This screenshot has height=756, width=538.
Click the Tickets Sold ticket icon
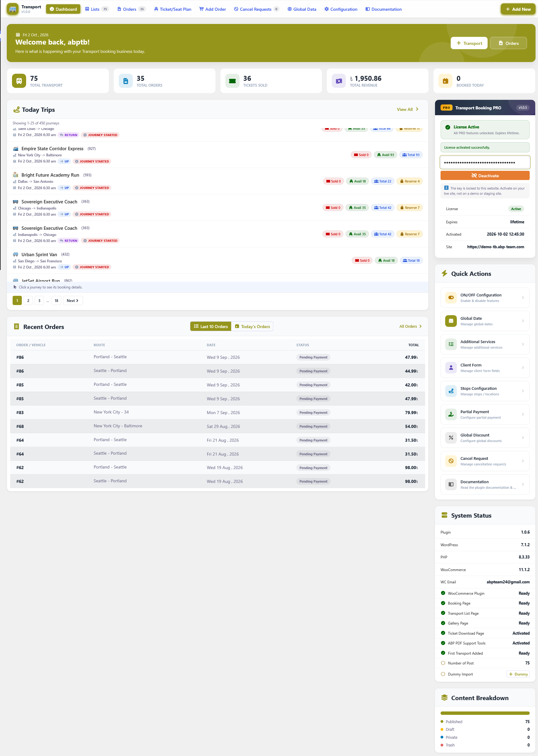(x=232, y=81)
